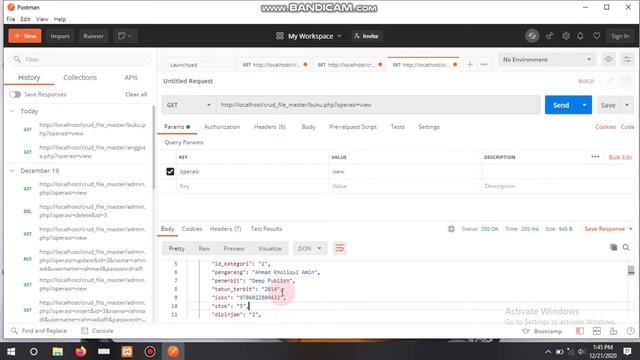Open the buku.php?operasi=view history entry
The width and height of the screenshot is (640, 360).
tap(92, 129)
